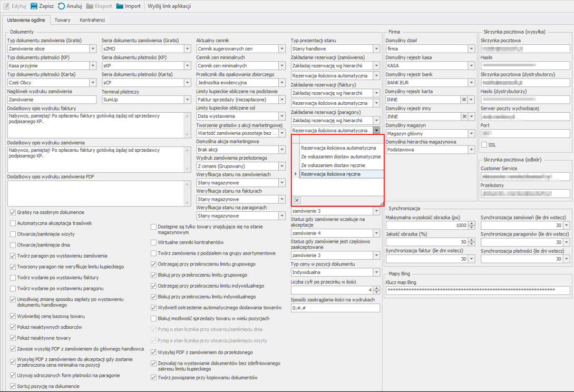Increase the Maksymalna wysokość obrazka spinner value

point(471,223)
